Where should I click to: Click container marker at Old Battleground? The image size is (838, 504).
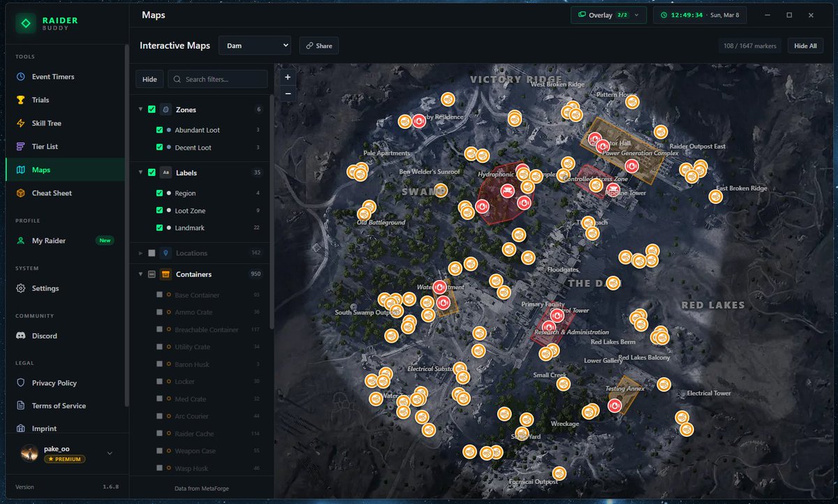364,214
